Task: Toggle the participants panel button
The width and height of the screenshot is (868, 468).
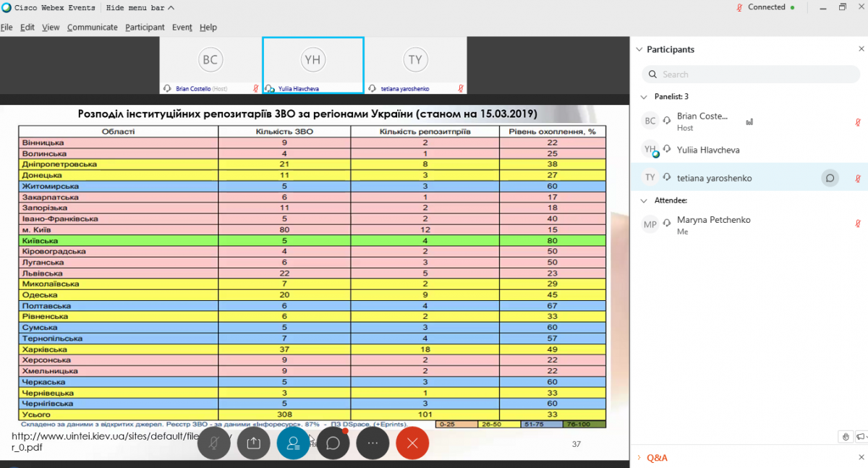Action: 293,443
